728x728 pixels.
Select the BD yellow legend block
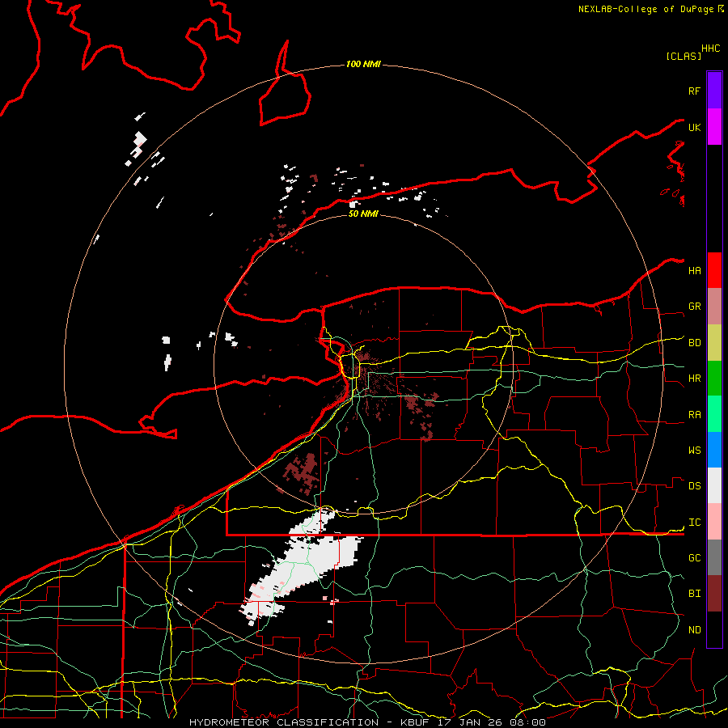(x=714, y=343)
